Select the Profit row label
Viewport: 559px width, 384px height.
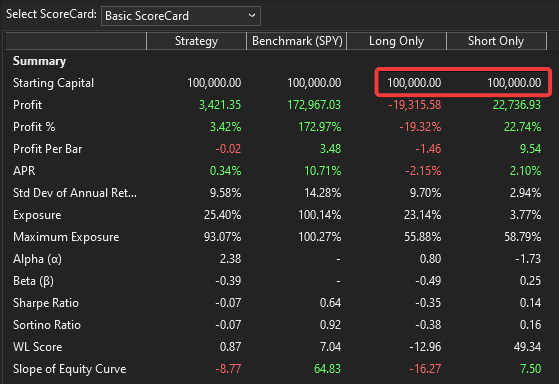(27, 105)
